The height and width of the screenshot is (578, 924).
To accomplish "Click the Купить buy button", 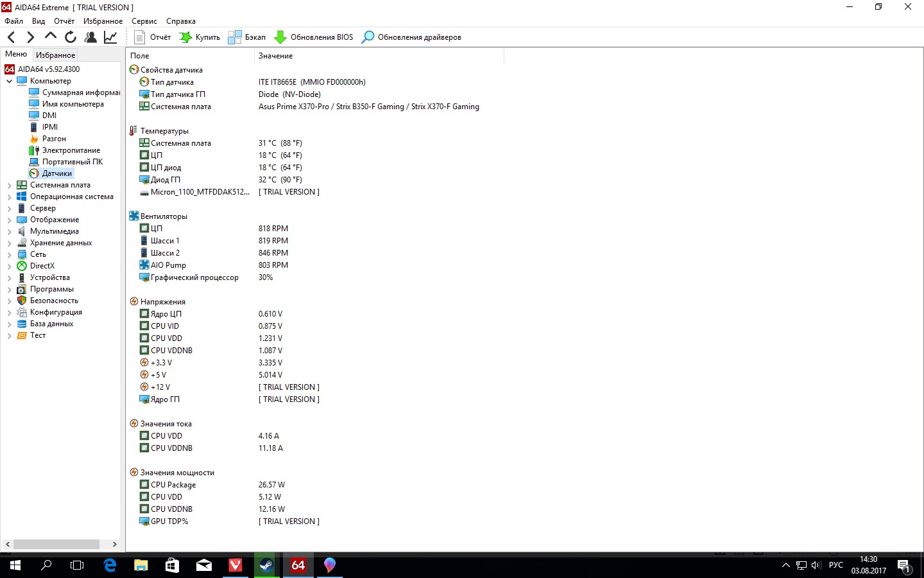I will [200, 37].
